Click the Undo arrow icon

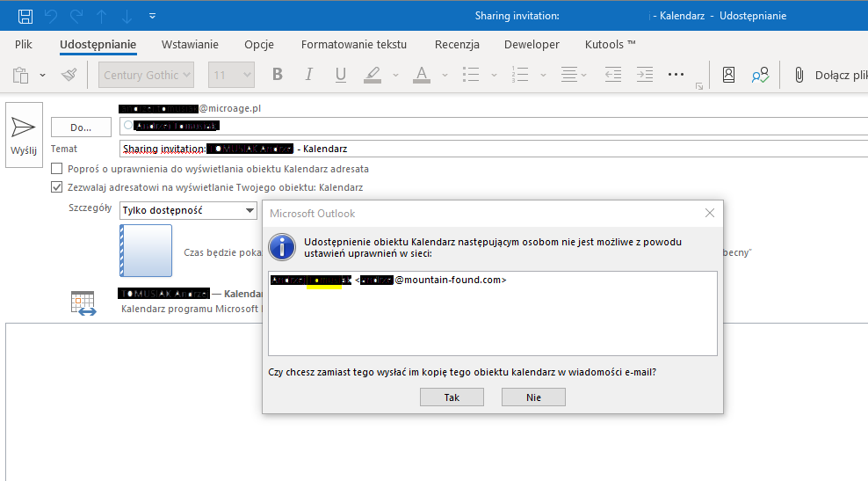(x=51, y=16)
